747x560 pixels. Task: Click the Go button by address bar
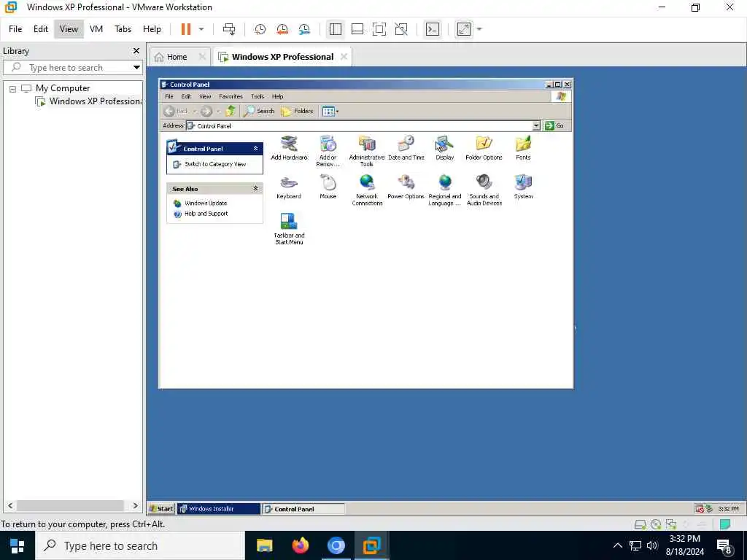[x=554, y=125]
